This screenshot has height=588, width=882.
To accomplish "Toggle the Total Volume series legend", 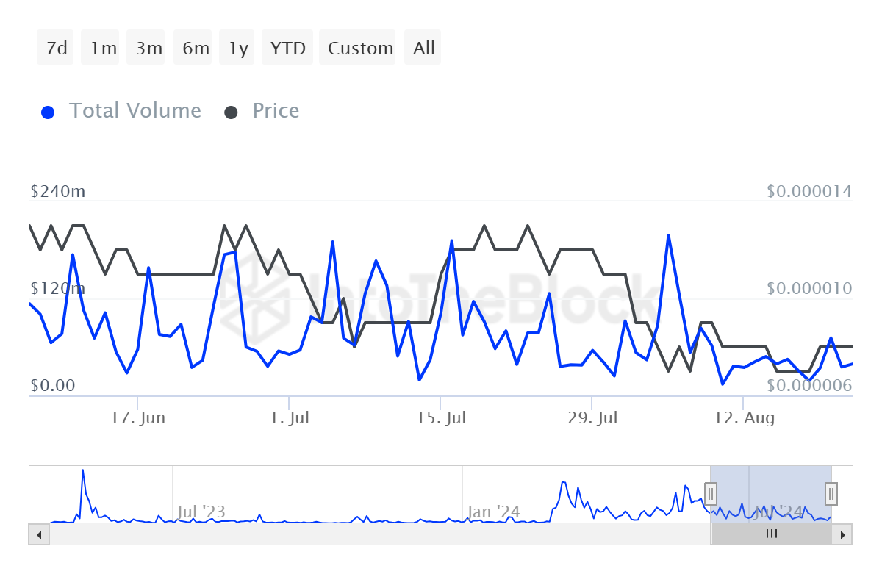I will point(135,111).
